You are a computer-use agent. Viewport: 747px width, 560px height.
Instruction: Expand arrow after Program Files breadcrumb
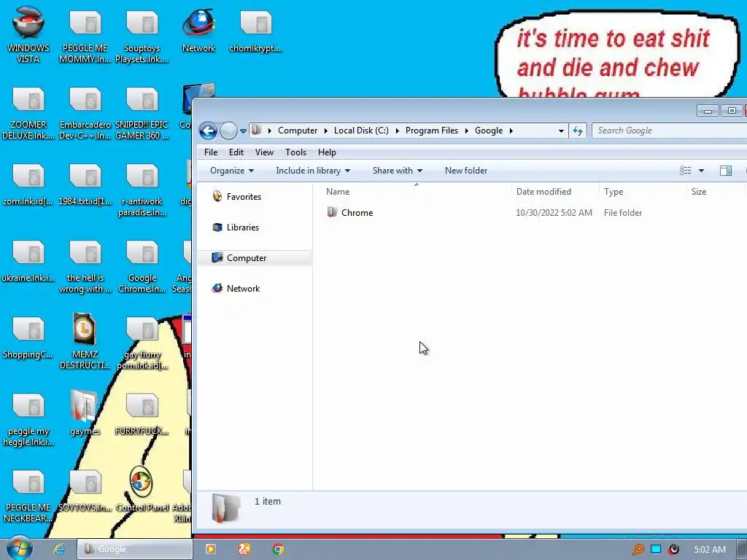pyautogui.click(x=467, y=131)
